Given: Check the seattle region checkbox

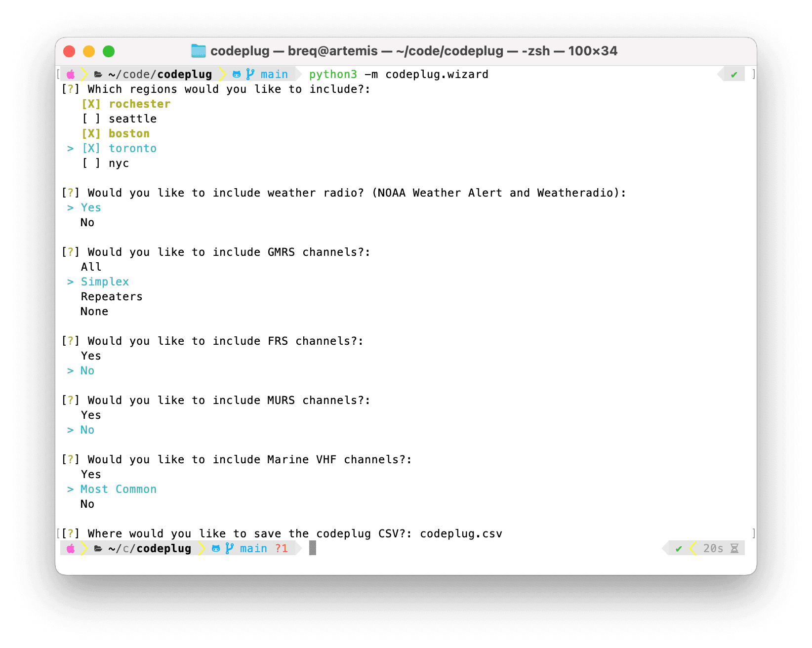Looking at the screenshot, I should (x=91, y=119).
